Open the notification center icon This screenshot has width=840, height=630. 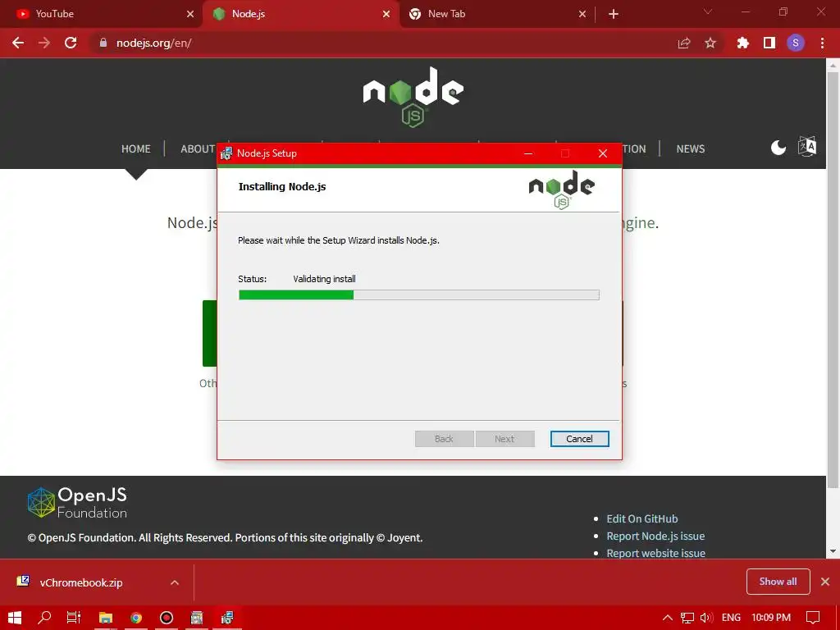coord(813,618)
